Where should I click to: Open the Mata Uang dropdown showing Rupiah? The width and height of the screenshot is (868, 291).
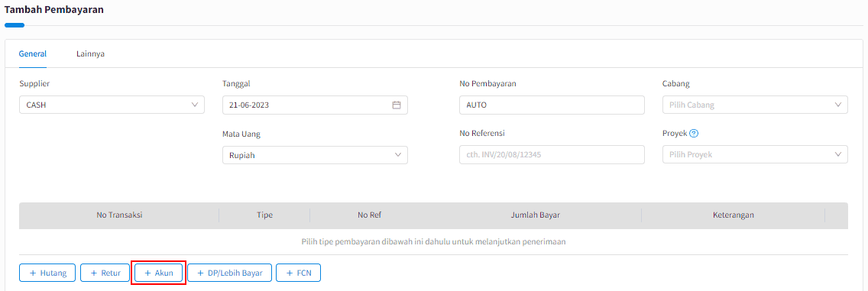(x=315, y=155)
